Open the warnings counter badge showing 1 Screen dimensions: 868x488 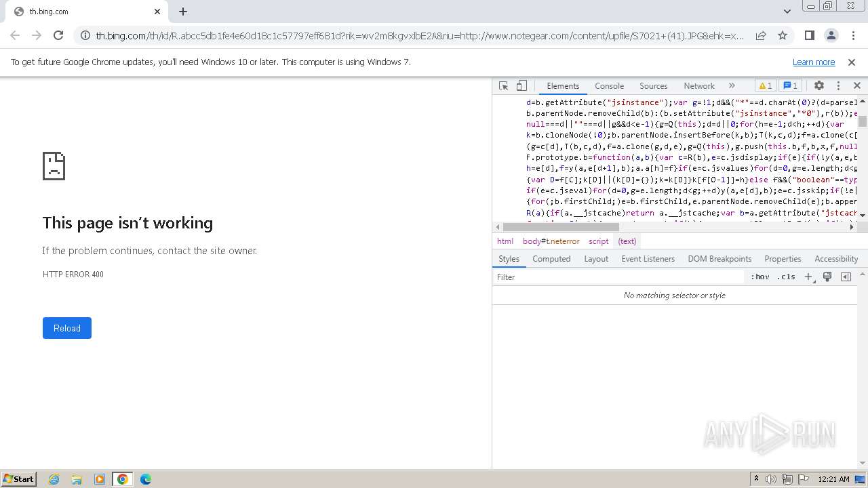point(765,86)
